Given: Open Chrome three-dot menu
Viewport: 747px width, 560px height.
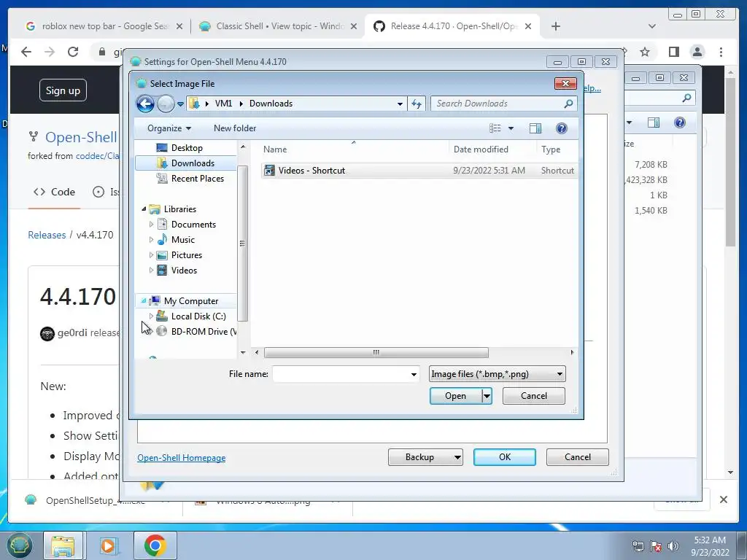Looking at the screenshot, I should (721, 52).
